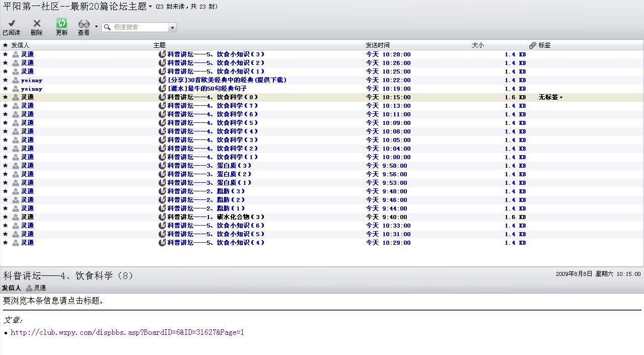Click the sender avatar icon in preview header
The image size is (644, 355).
[29, 288]
